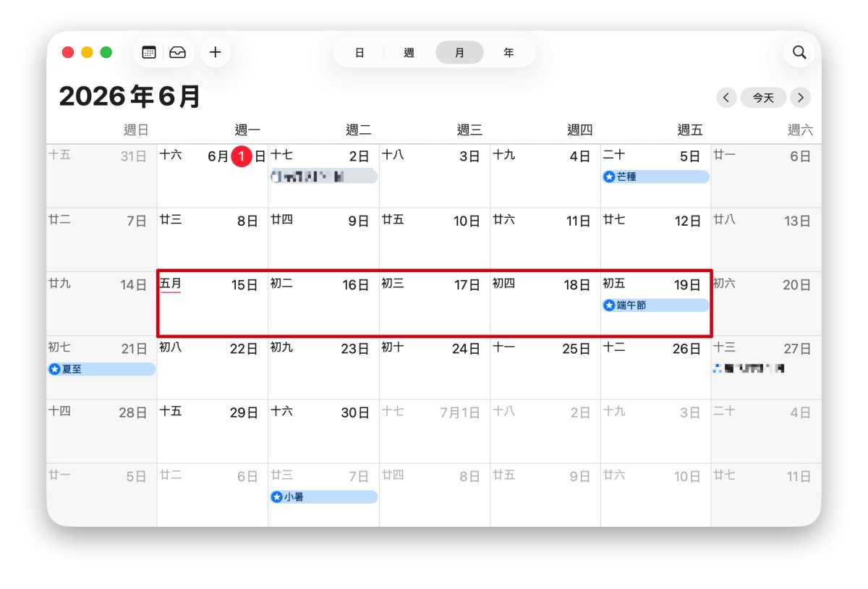This screenshot has width=868, height=589.
Task: Select the 4日 cell under 週四
Action: [x=545, y=176]
